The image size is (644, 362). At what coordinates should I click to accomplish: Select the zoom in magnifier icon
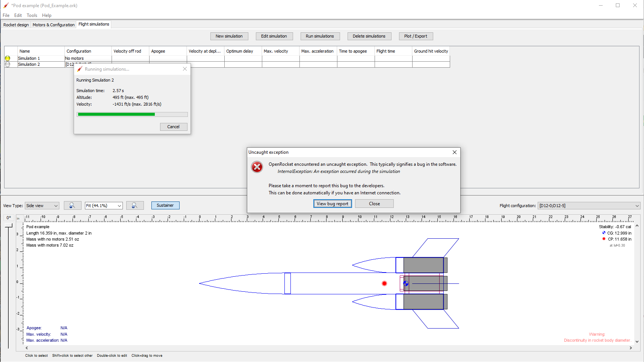[135, 205]
